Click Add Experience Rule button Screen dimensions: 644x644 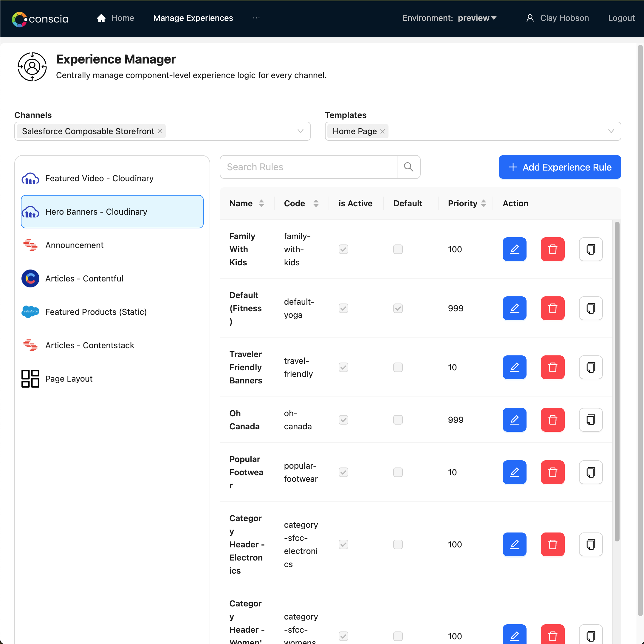click(560, 167)
